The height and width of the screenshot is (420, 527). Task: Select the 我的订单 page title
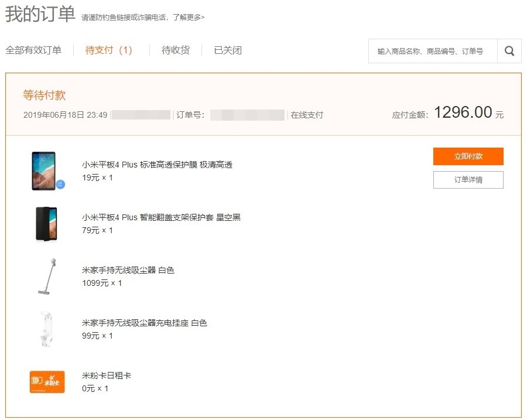point(40,14)
